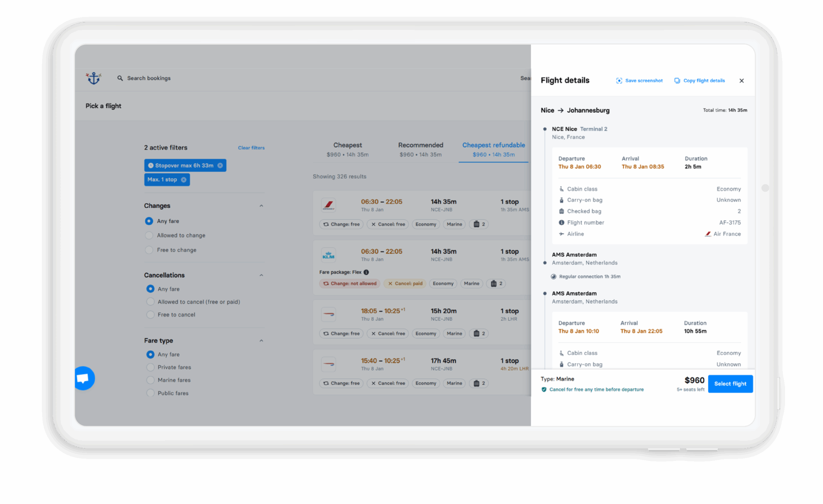The image size is (823, 504).
Task: Select Free to cancel radio option
Action: (x=150, y=315)
